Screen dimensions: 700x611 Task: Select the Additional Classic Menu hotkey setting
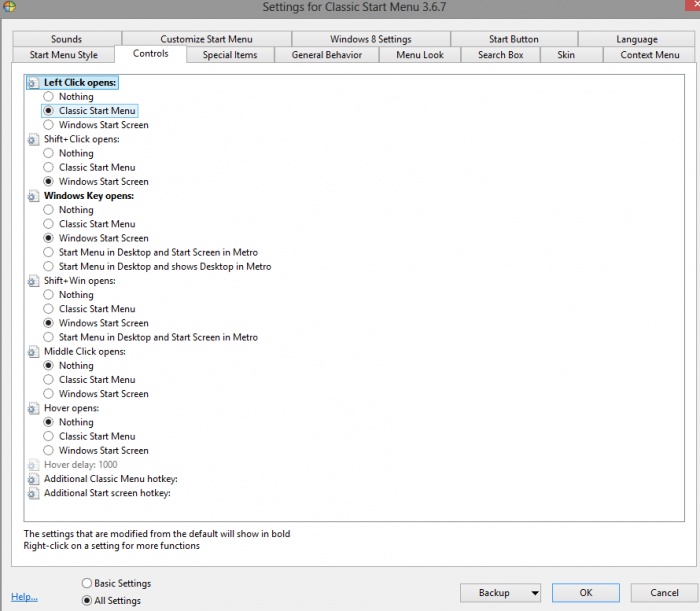[111, 479]
